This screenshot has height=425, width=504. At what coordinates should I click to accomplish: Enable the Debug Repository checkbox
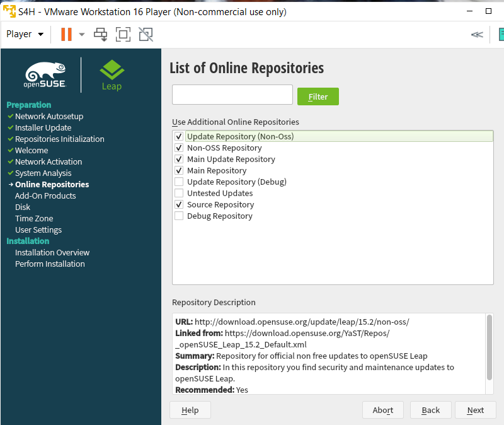179,216
